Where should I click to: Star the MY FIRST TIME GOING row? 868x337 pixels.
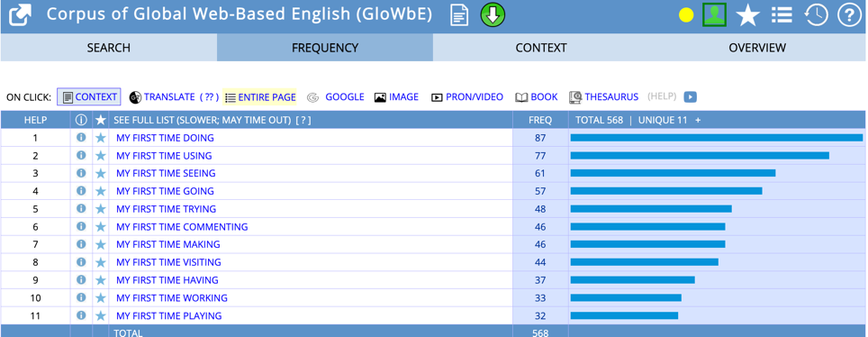pos(100,191)
